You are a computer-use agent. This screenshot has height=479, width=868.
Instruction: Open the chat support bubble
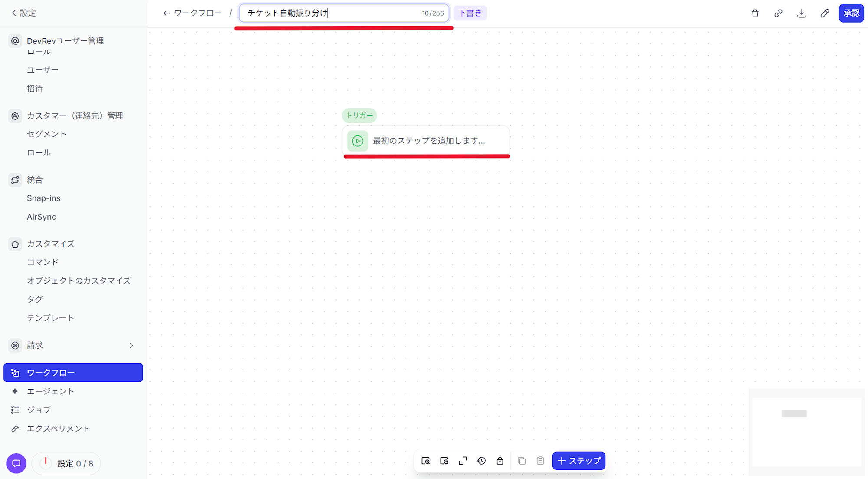[x=16, y=463]
